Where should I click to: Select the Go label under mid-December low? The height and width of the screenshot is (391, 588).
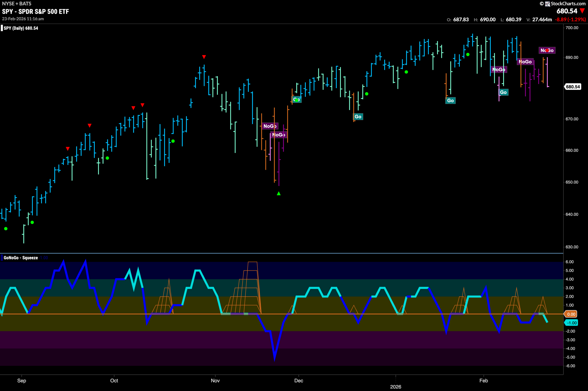pyautogui.click(x=358, y=117)
